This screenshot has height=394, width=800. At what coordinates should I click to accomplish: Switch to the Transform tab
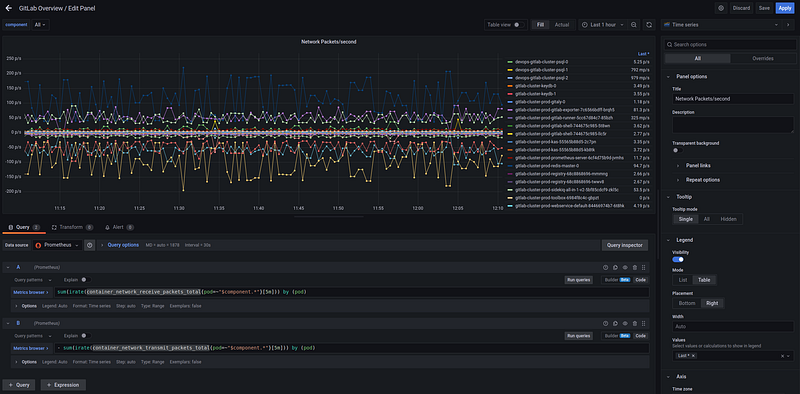[72, 227]
